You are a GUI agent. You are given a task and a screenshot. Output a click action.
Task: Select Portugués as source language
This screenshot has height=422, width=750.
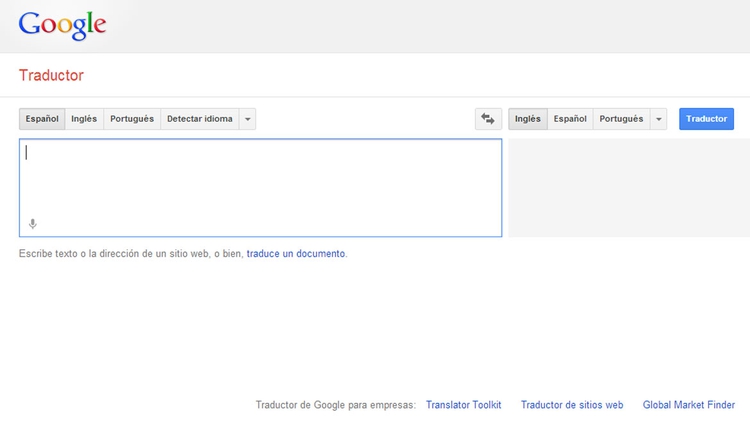point(132,119)
